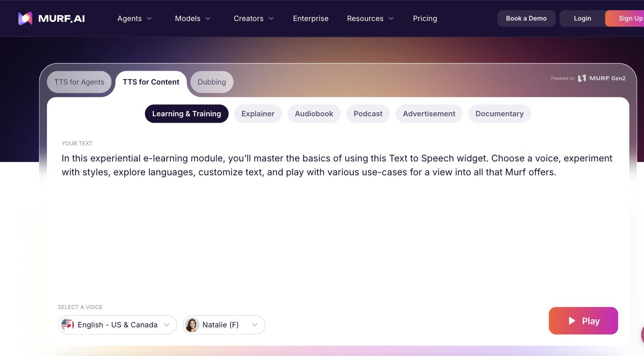Click the US & Canada flag icon

click(68, 324)
